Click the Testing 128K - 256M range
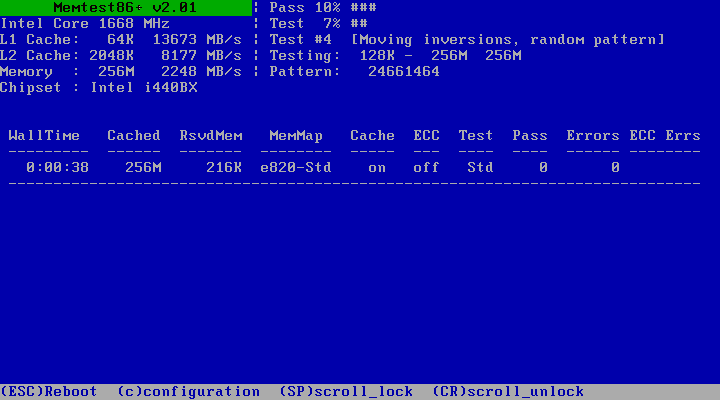The image size is (720, 400). click(395, 56)
